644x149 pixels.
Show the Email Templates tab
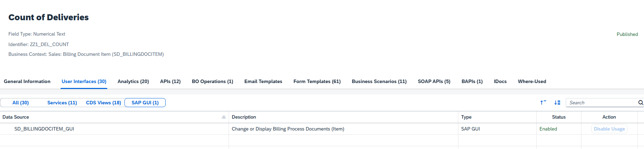click(x=263, y=81)
